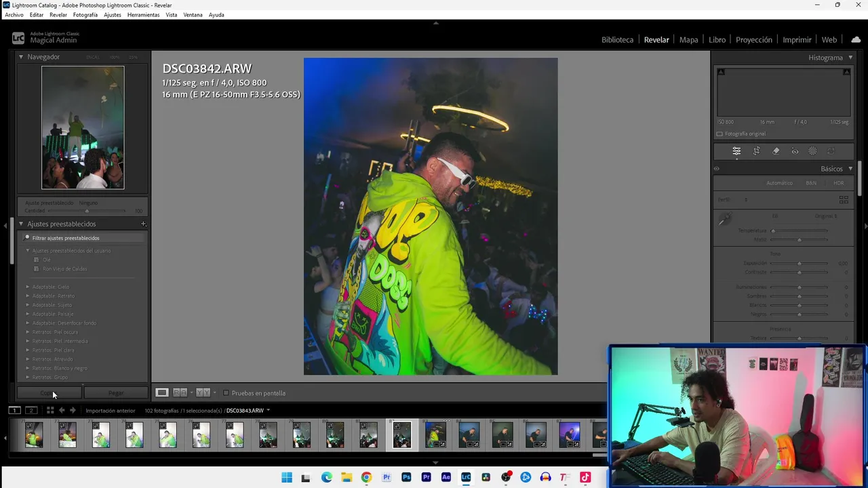Click the Navegador preview thumbnail
The width and height of the screenshot is (868, 488).
point(83,127)
